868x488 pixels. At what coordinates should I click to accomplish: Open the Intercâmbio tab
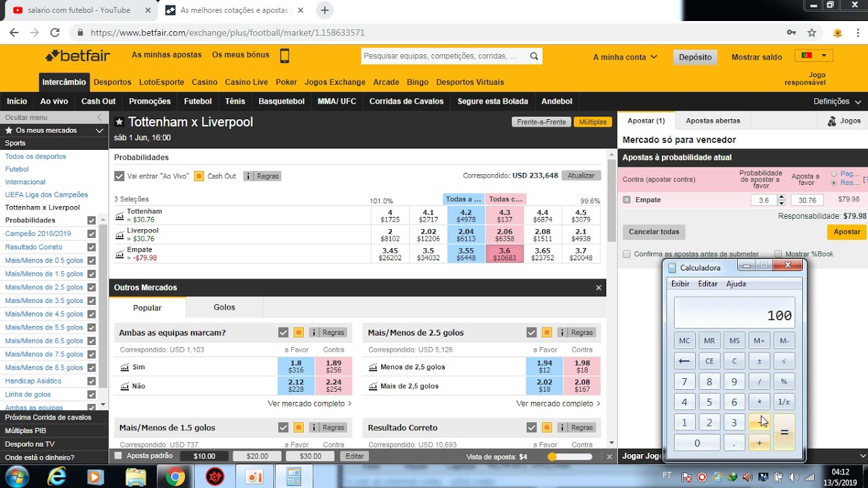(x=64, y=82)
